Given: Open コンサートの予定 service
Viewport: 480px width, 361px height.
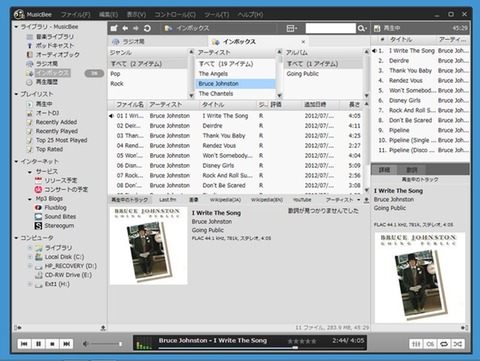Looking at the screenshot, I should click(x=66, y=189).
